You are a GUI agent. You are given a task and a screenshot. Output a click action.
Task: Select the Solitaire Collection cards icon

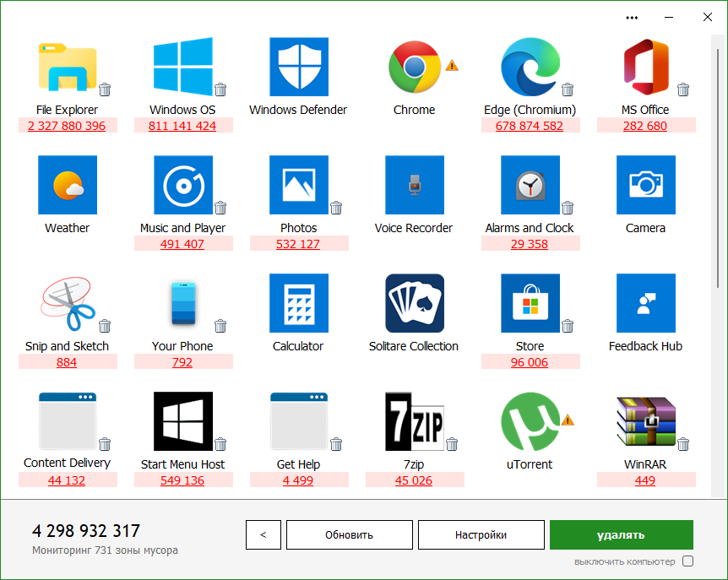(x=415, y=303)
